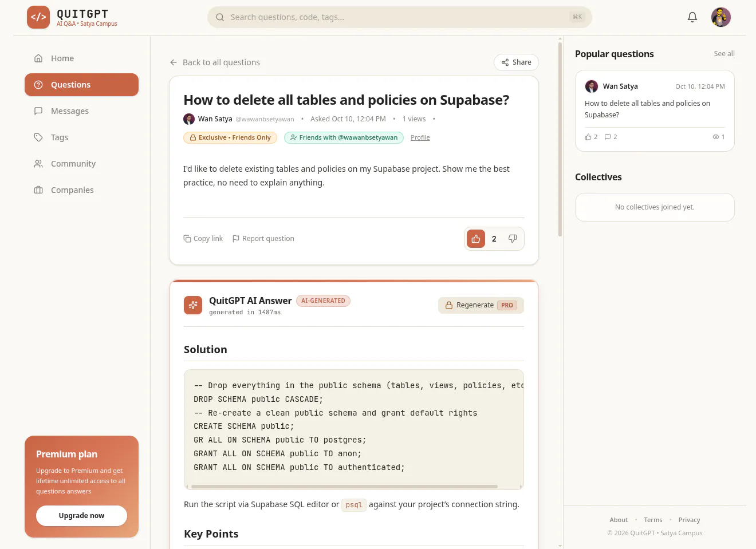The height and width of the screenshot is (549, 756).
Task: Click the search magnifier icon
Action: (x=220, y=17)
